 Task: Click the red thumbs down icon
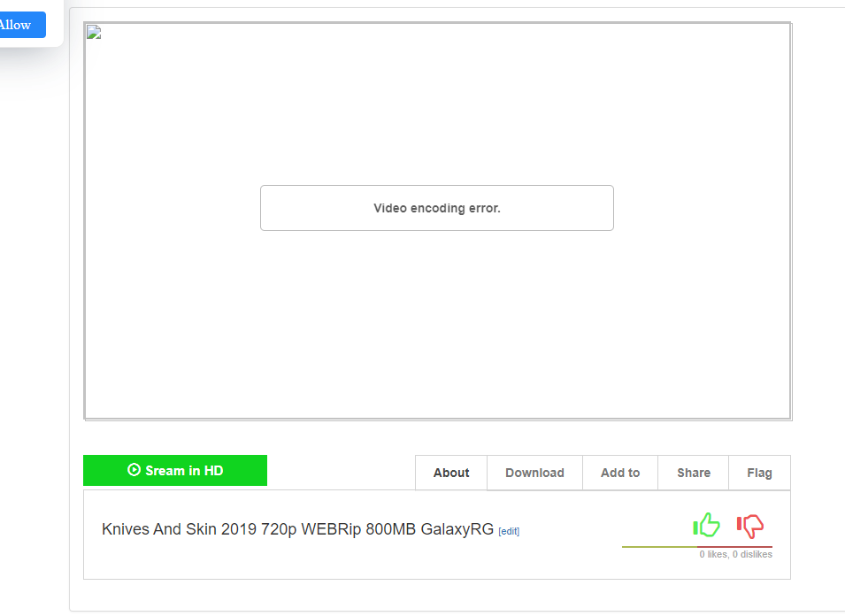750,526
